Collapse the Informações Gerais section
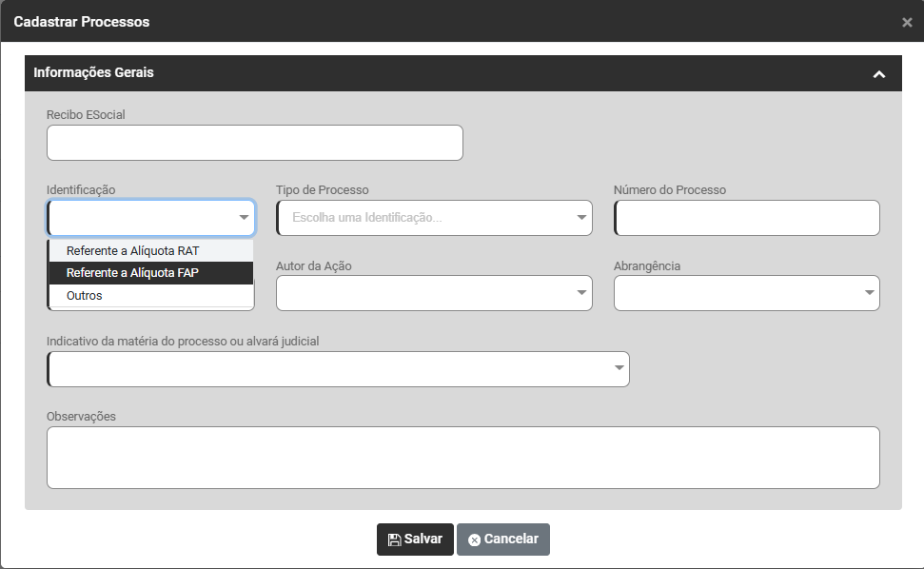Image resolution: width=924 pixels, height=569 pixels. point(878,74)
